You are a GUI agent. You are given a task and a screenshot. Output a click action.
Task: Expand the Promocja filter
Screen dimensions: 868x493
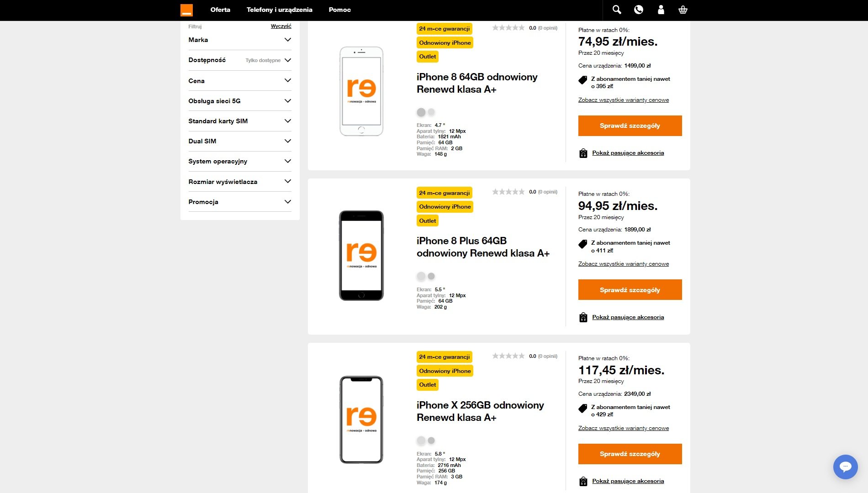point(240,202)
